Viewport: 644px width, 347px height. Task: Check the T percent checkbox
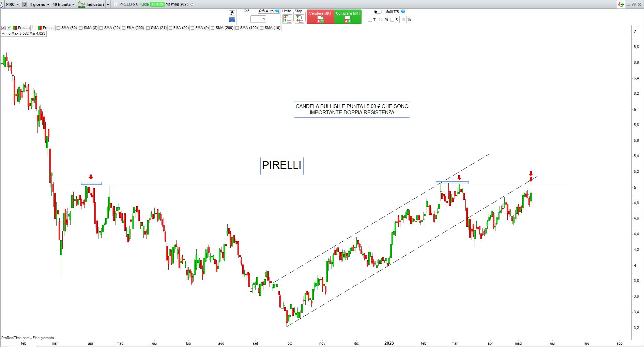(x=370, y=20)
